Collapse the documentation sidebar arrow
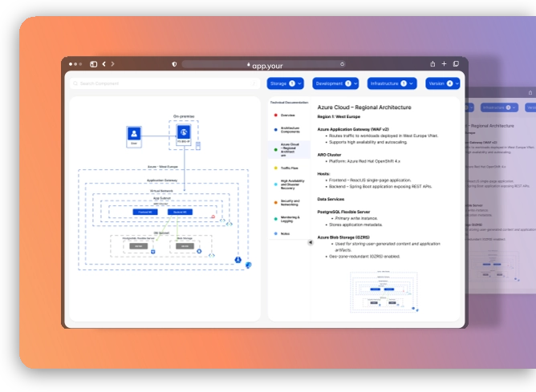536x392 pixels. click(x=311, y=242)
